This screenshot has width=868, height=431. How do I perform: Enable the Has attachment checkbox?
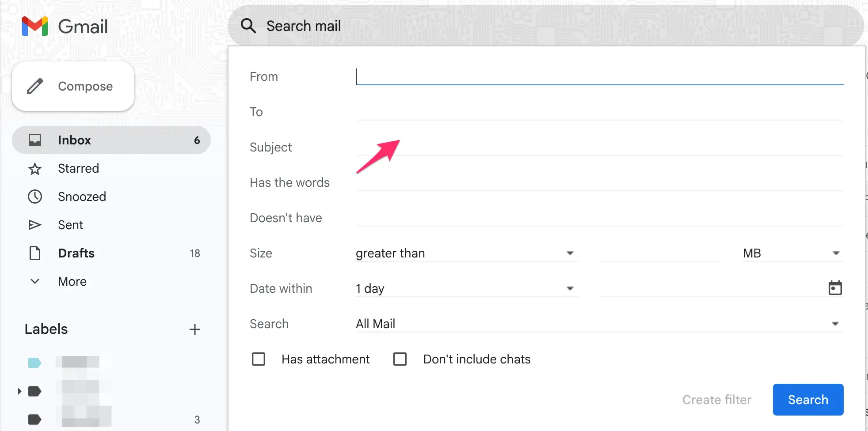pyautogui.click(x=259, y=359)
